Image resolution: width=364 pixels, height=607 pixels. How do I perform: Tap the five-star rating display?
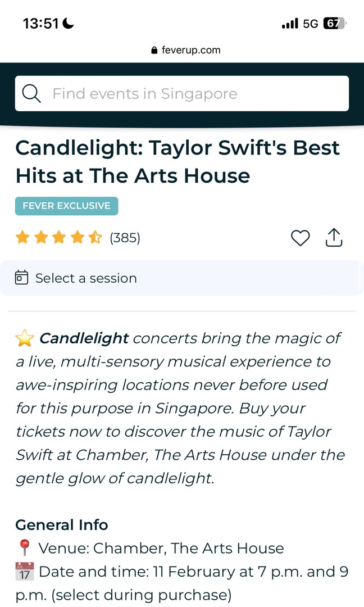(58, 238)
